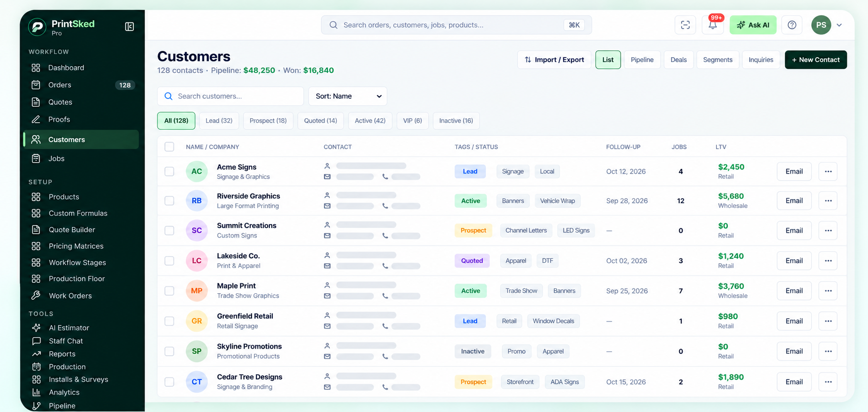Click the scan frame icon in header
Image resolution: width=868 pixels, height=412 pixels.
coord(685,25)
